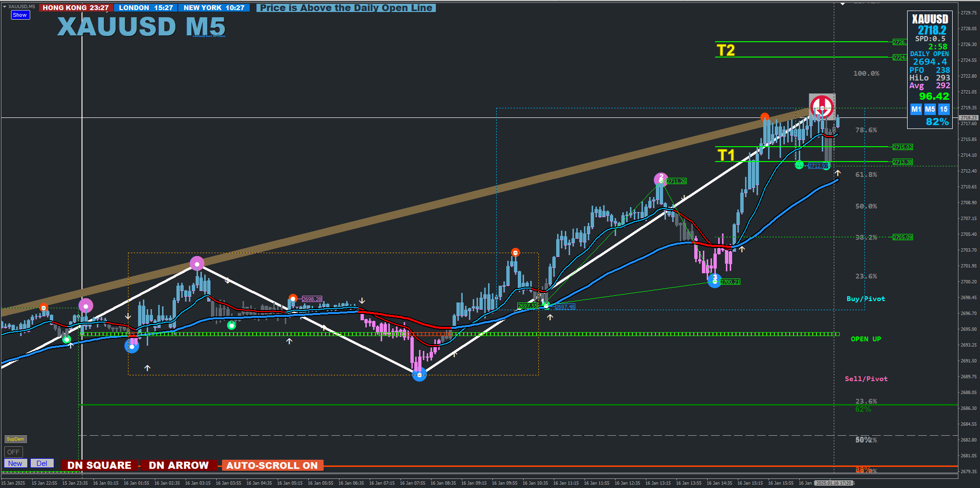980x488 pixels.
Task: Click the Sell/Pivot label
Action: pos(866,379)
